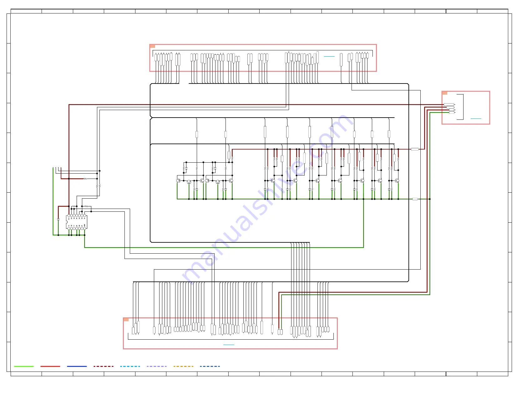
Task: Open the blue underlined link in top block
Action: [329, 56]
